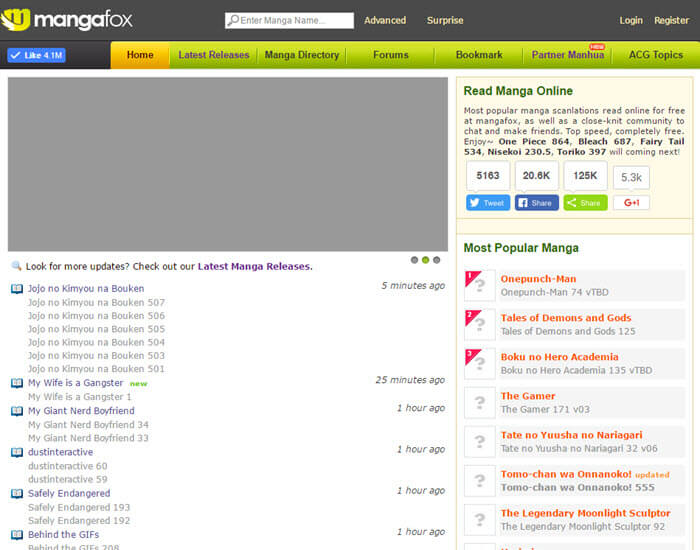This screenshot has width=700, height=550.
Task: Open chapter Jojo no Kimyou na Bouken 507
Action: tap(96, 303)
